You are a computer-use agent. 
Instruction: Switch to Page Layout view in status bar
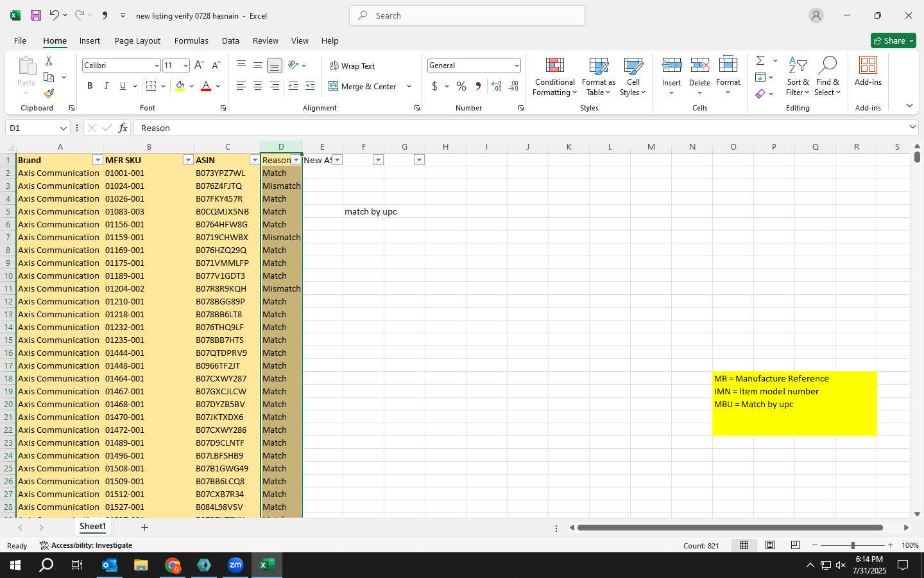[x=770, y=545]
